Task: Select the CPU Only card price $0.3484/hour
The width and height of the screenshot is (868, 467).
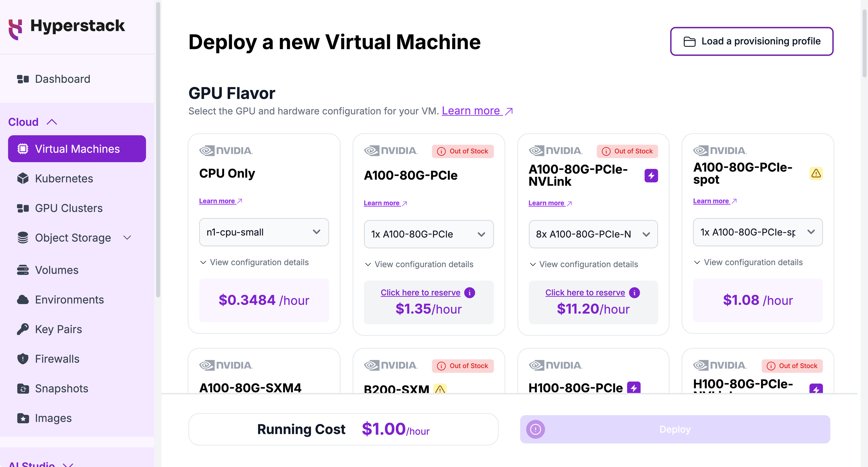Action: coord(264,300)
